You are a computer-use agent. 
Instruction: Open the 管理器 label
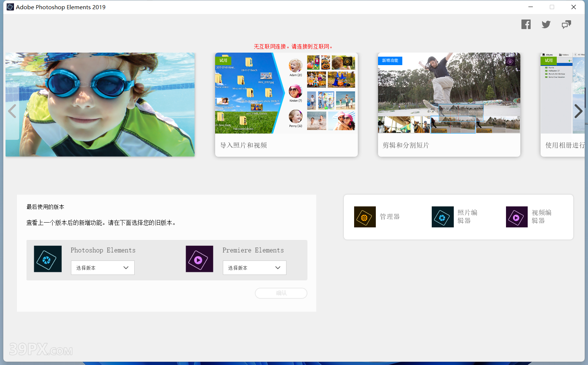(390, 217)
